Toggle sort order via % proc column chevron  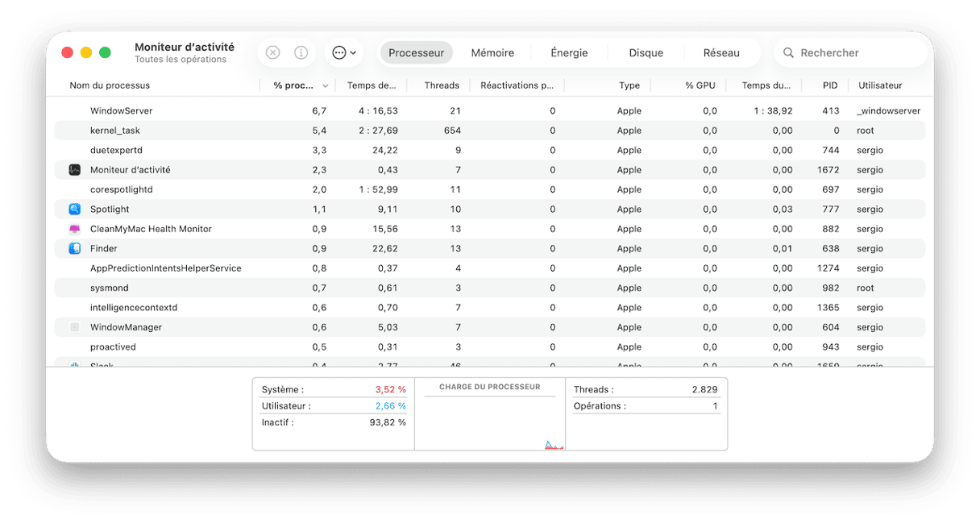coord(326,85)
